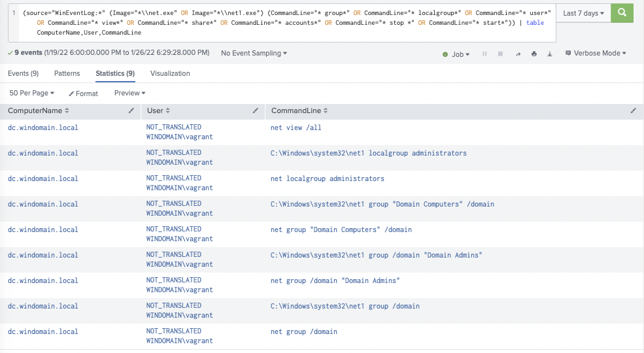The image size is (644, 353).
Task: Run search with green magnifier button
Action: coord(622,12)
